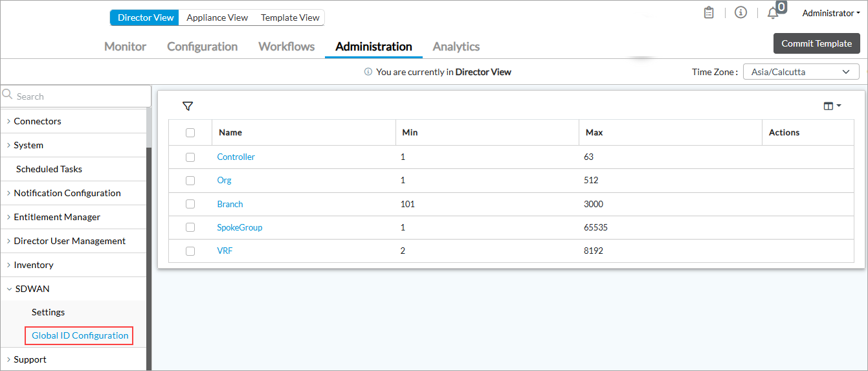Switch to the Configuration tab

[202, 47]
